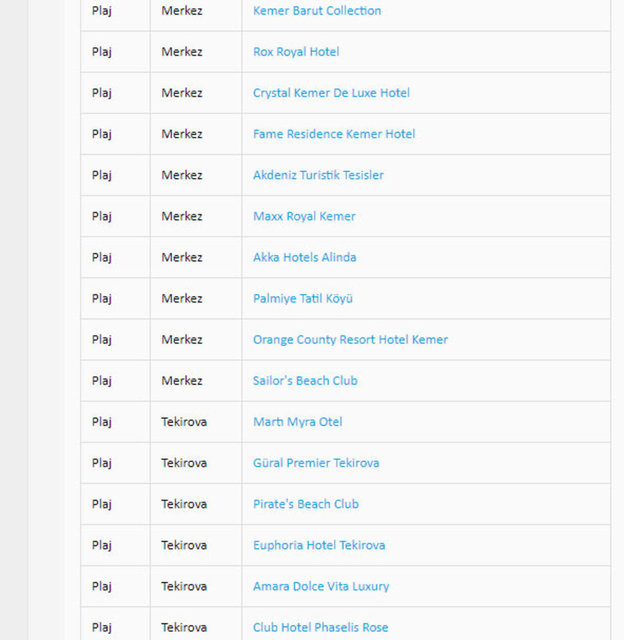Image resolution: width=624 pixels, height=640 pixels.
Task: Click the Maxx Royal Kemer link
Action: coord(304,216)
